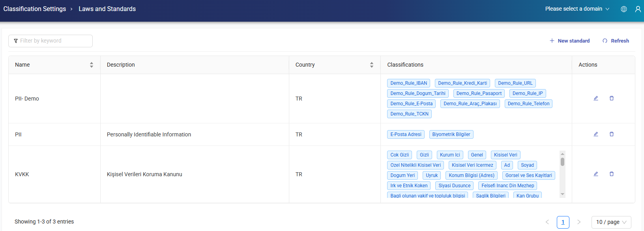
Task: Edit the KVKK standard
Action: click(596, 174)
